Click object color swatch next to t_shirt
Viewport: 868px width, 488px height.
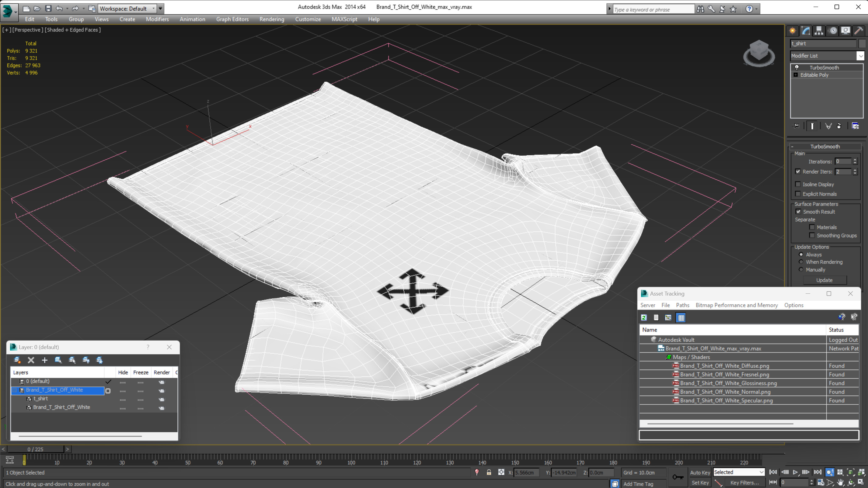click(862, 43)
